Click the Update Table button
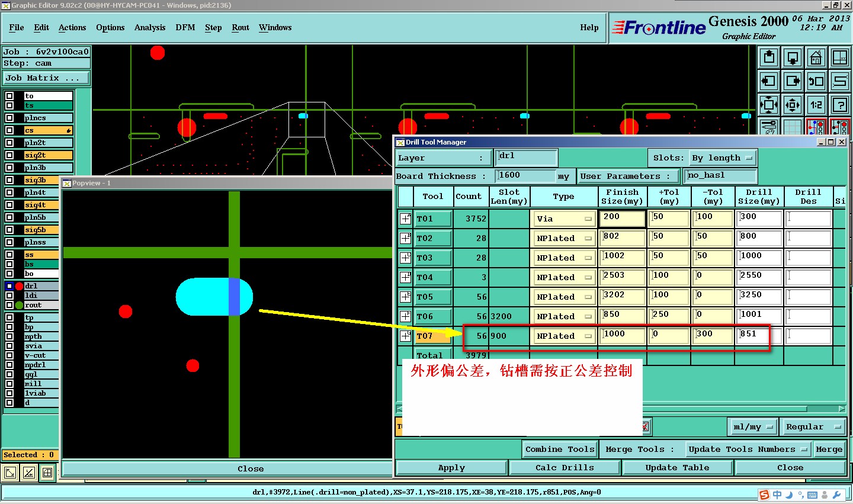 (x=677, y=467)
